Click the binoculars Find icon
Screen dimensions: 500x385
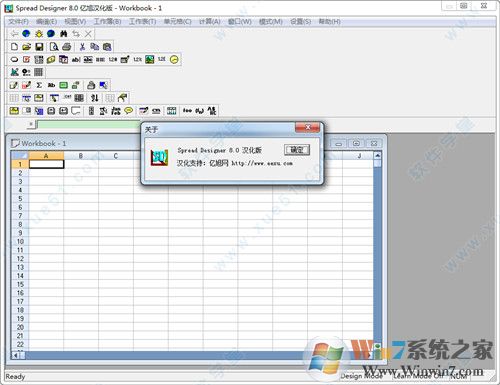[x=64, y=34]
